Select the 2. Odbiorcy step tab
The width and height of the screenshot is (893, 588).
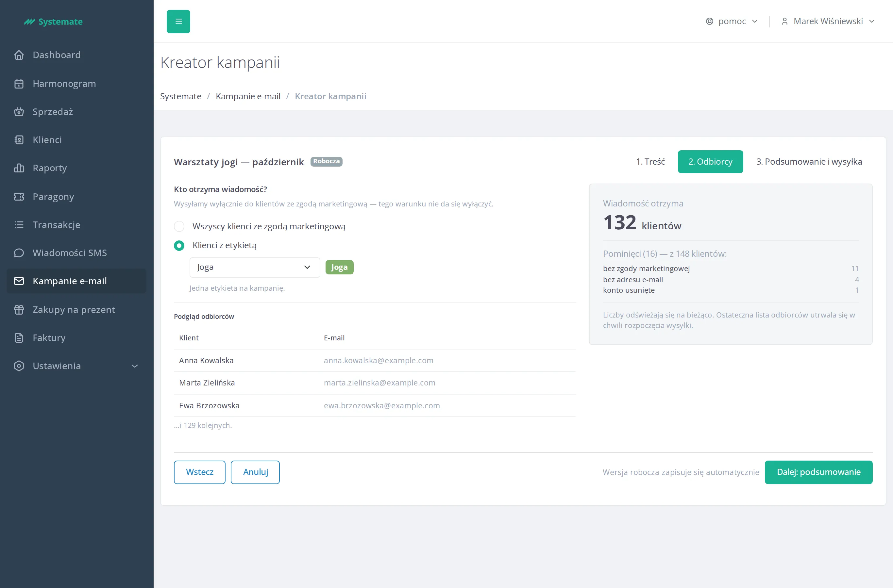pyautogui.click(x=710, y=162)
